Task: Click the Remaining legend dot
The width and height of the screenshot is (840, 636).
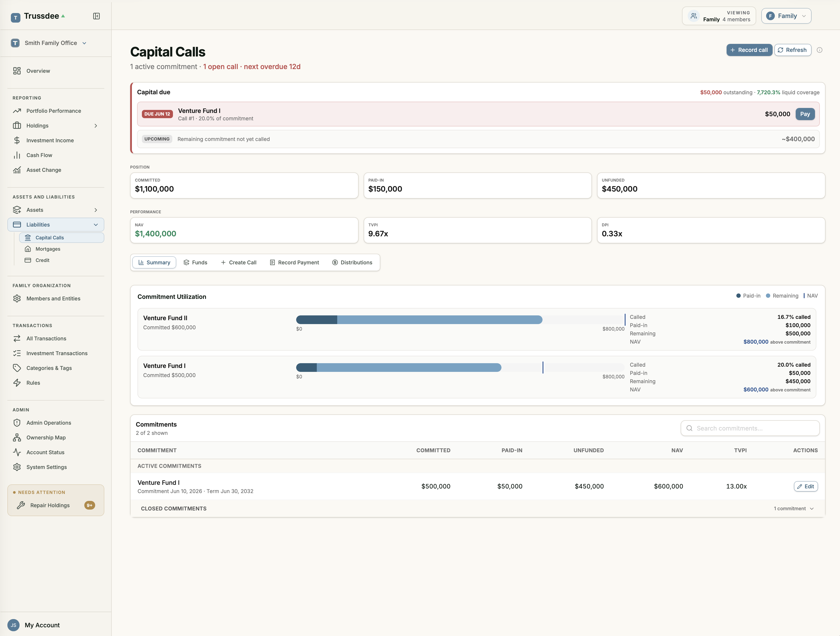Action: pyautogui.click(x=768, y=296)
